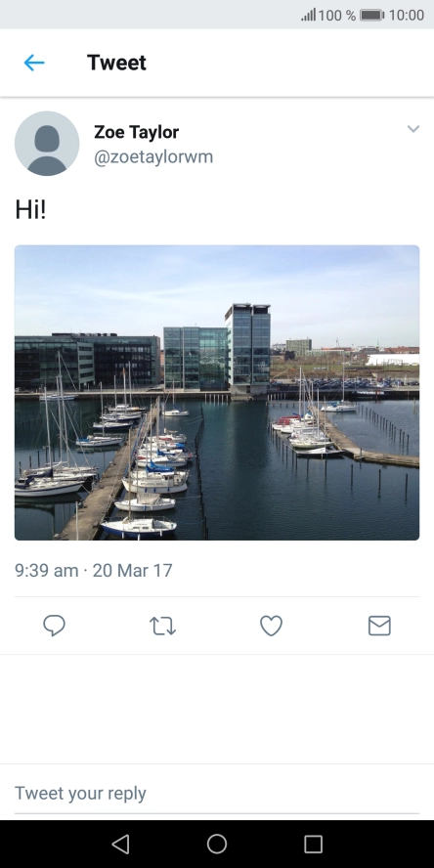Viewport: 434px width, 868px height.
Task: Open Zoe Taylor's profile avatar
Action: click(x=47, y=144)
